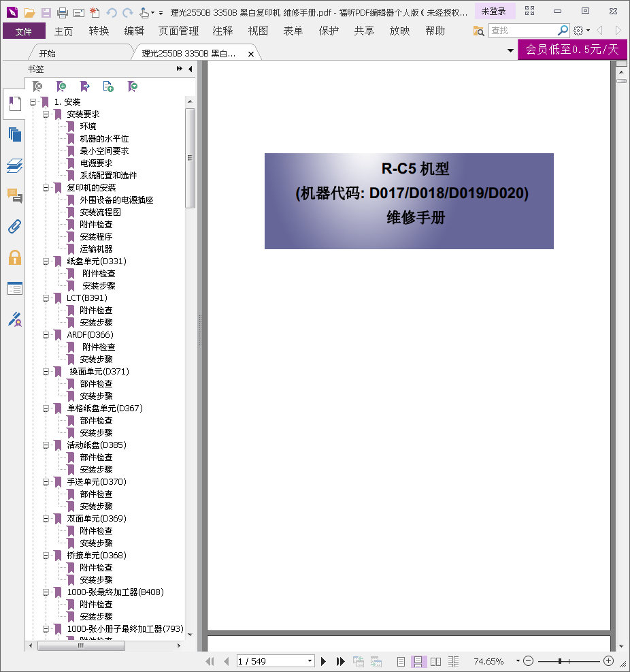Adjust the zoom slider handle
Image resolution: width=630 pixels, height=672 pixels.
[x=560, y=661]
